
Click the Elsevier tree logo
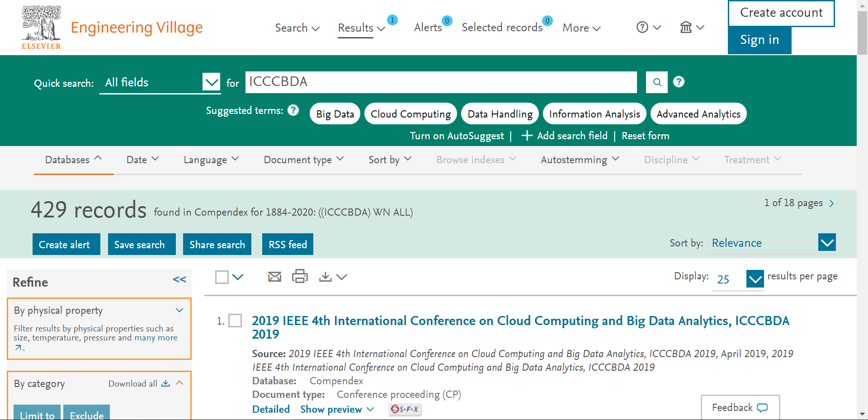click(x=41, y=27)
